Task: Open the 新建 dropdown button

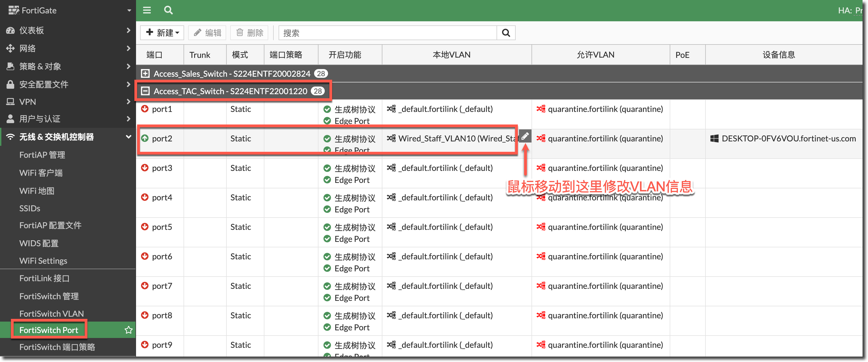Action: click(x=162, y=33)
